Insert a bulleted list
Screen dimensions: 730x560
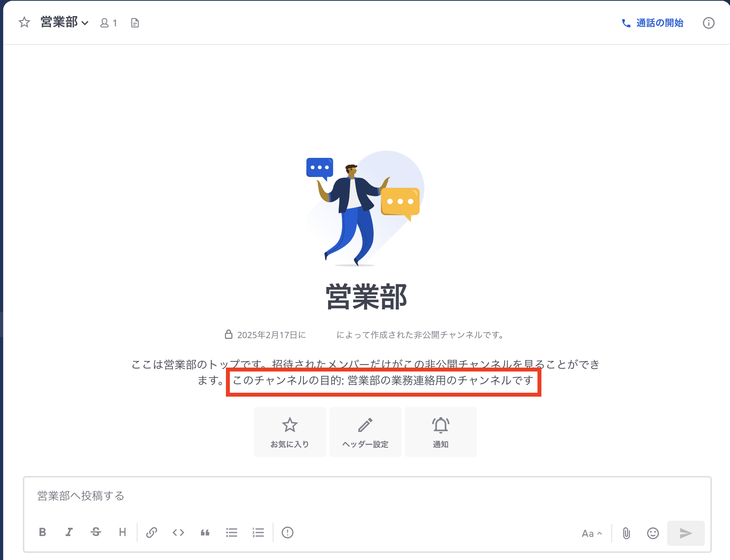[x=232, y=532]
